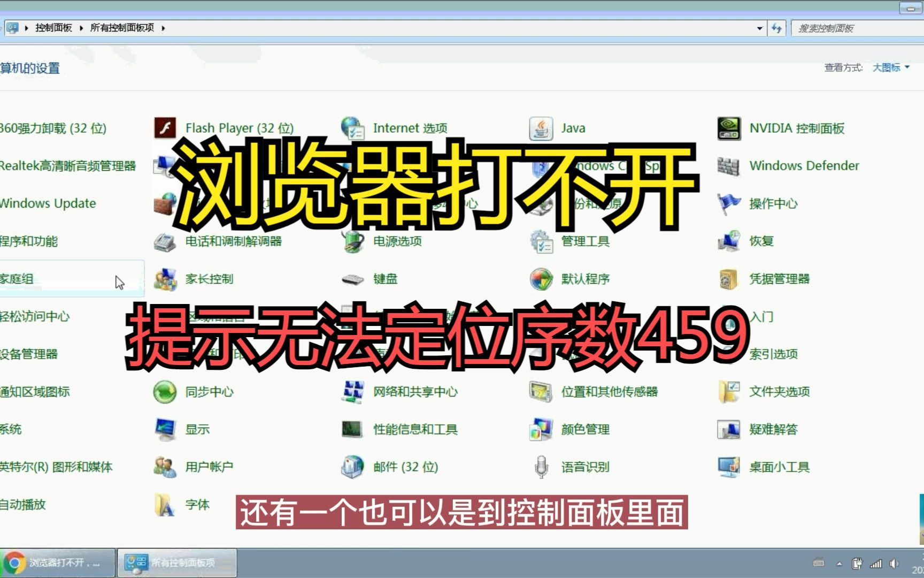Expand the address bar history dropdown arrow
Viewport: 924px width, 578px height.
click(x=759, y=28)
